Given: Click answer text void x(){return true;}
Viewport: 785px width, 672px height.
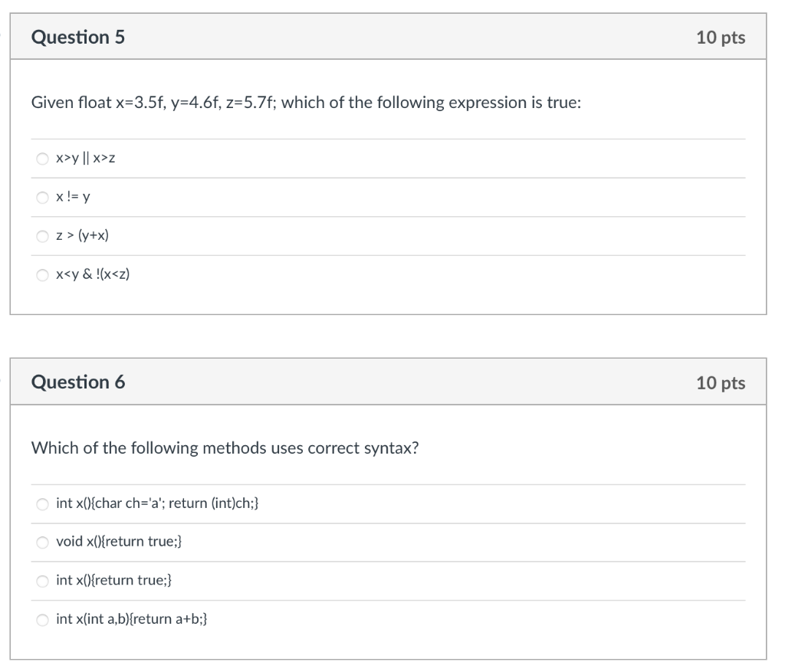Looking at the screenshot, I should pos(119,541).
